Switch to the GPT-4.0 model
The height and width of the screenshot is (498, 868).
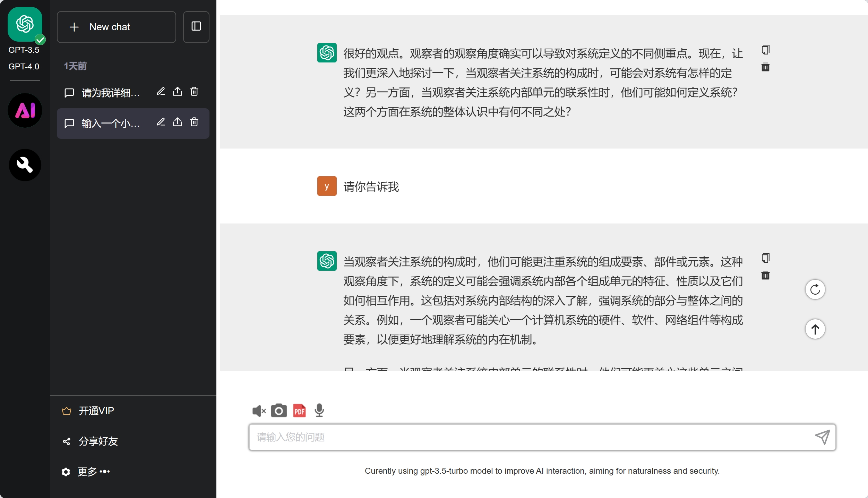click(x=24, y=66)
